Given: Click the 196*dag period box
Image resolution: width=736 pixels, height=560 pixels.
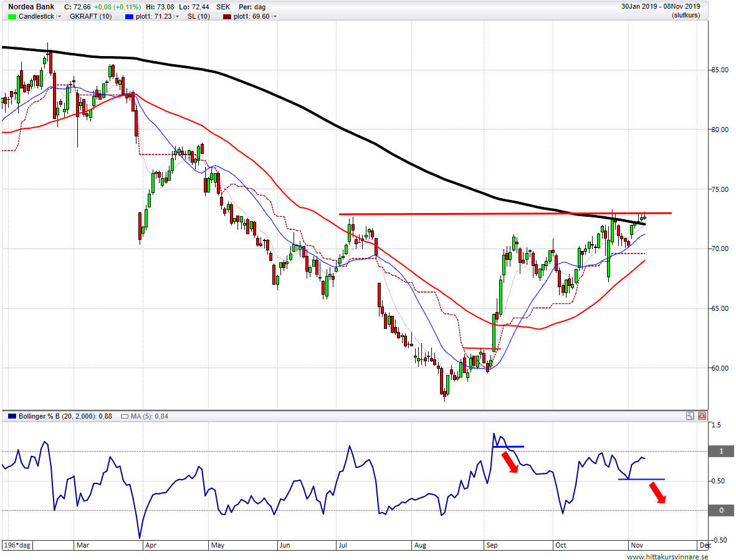Looking at the screenshot, I should (17, 545).
